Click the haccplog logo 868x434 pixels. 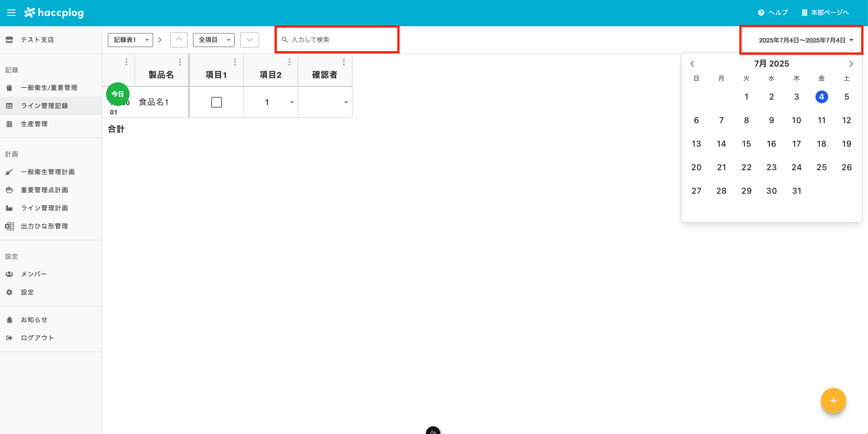pyautogui.click(x=54, y=13)
